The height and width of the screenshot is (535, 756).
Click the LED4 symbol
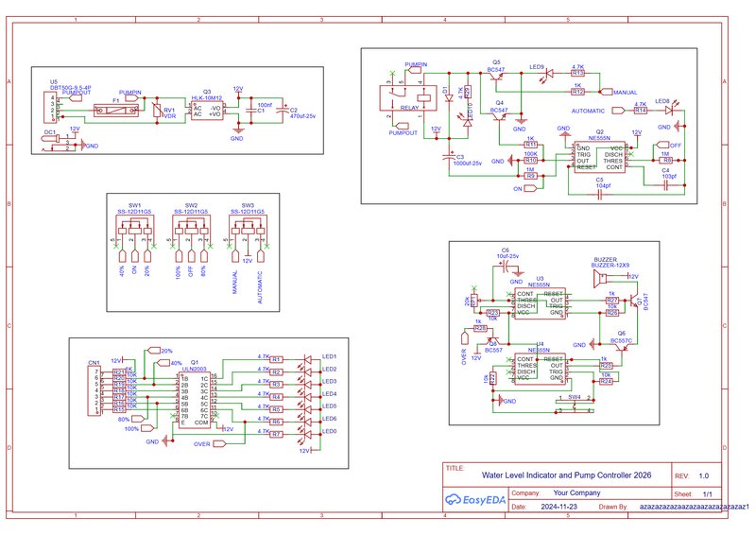pyautogui.click(x=307, y=397)
